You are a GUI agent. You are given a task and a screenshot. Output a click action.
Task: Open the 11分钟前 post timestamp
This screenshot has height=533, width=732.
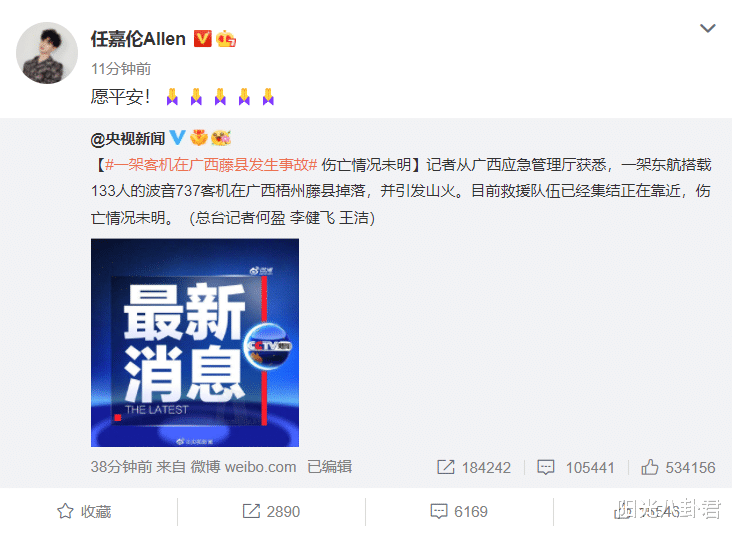click(121, 69)
